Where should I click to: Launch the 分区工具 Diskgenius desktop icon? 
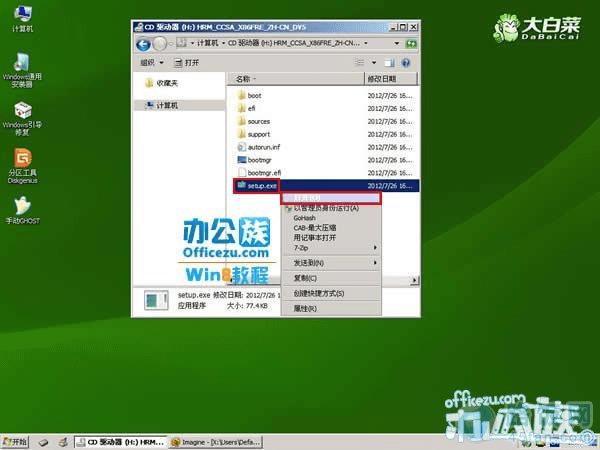pyautogui.click(x=22, y=166)
